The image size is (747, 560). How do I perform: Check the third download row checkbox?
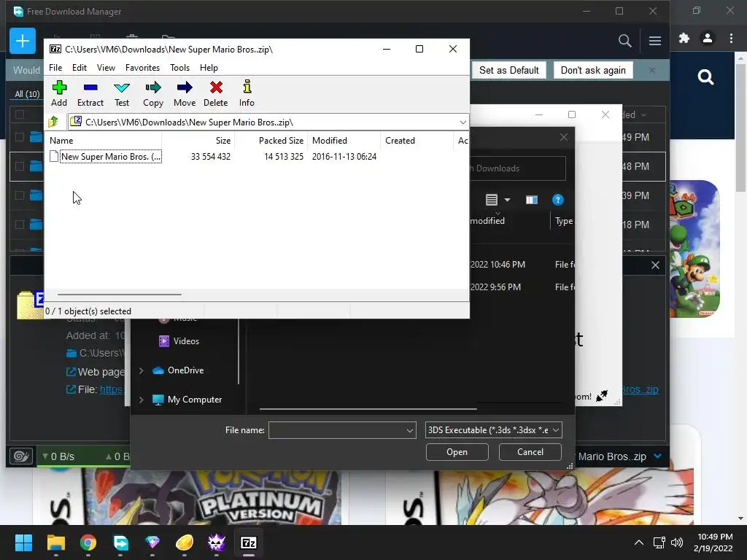coord(20,195)
